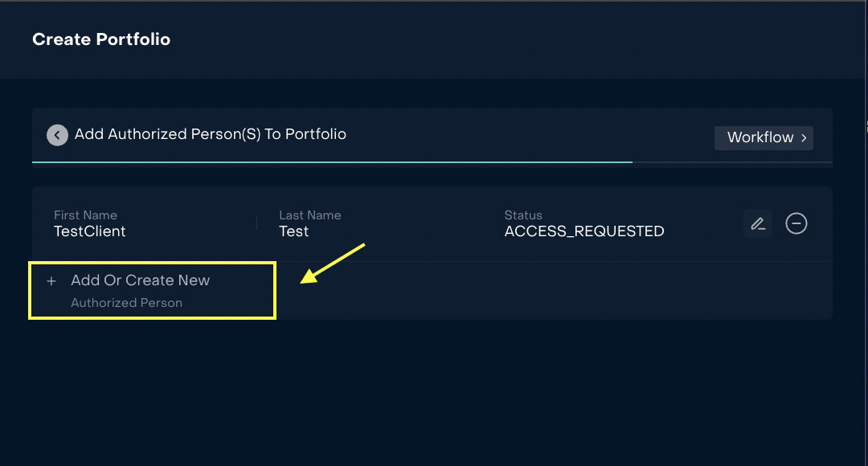Screen dimensions: 868x466
Task: Click the chevron arrow inside the Workflow button
Action: coord(805,137)
